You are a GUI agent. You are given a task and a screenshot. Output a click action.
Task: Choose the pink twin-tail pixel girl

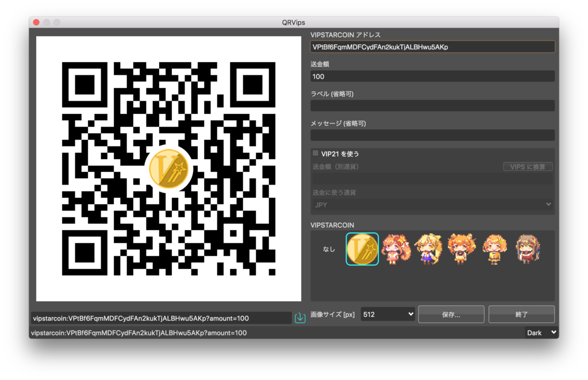point(395,249)
